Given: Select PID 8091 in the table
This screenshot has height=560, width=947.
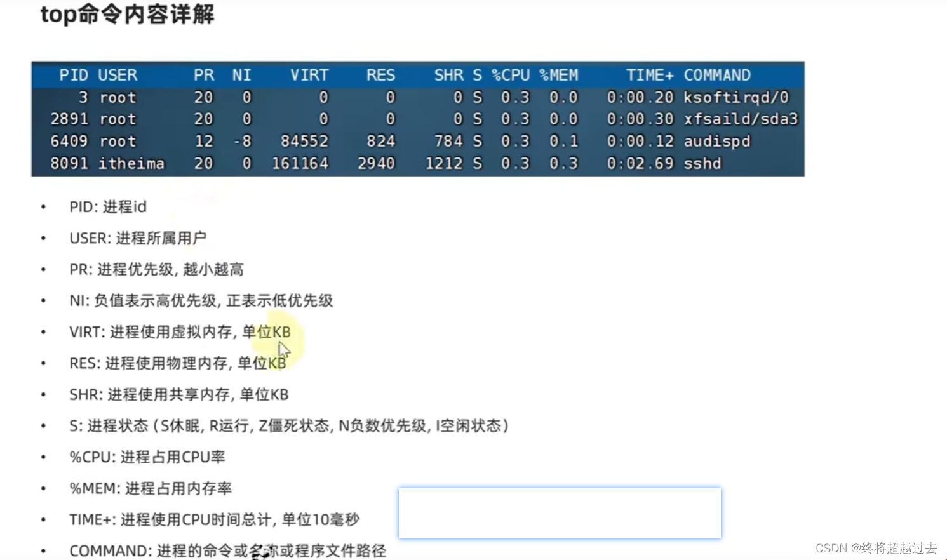Looking at the screenshot, I should tap(69, 163).
